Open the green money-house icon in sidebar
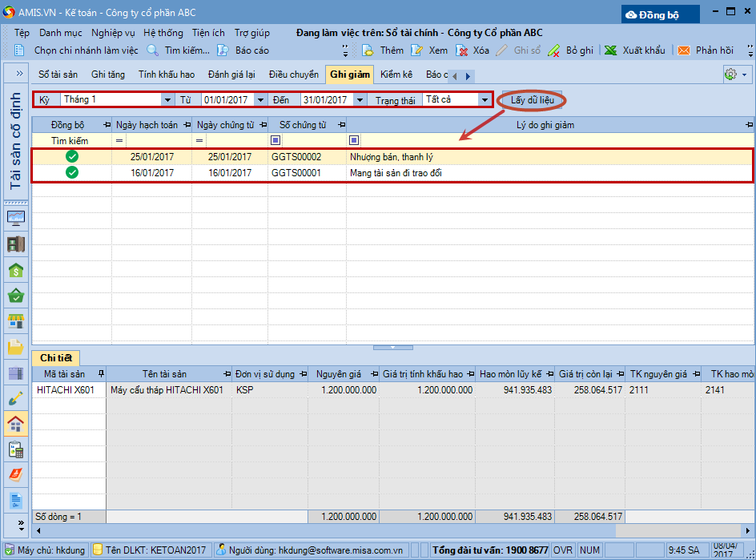This screenshot has height=560, width=756. click(15, 271)
